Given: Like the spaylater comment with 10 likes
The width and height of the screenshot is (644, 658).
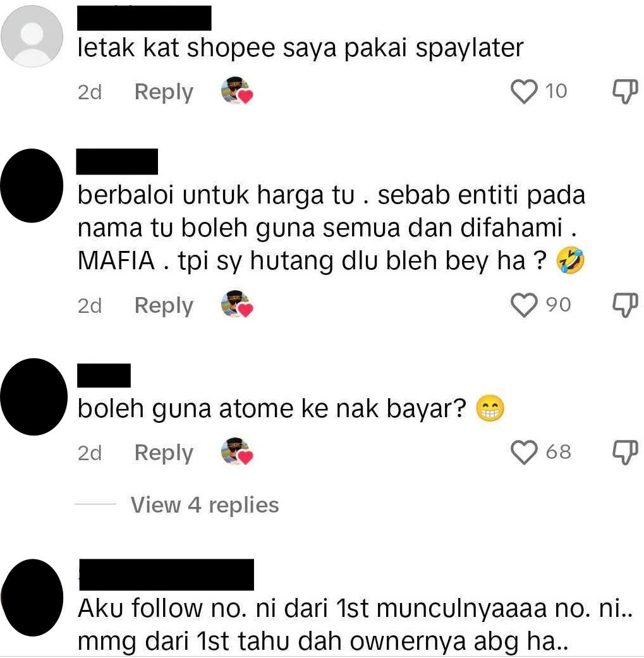Looking at the screenshot, I should pos(524,92).
